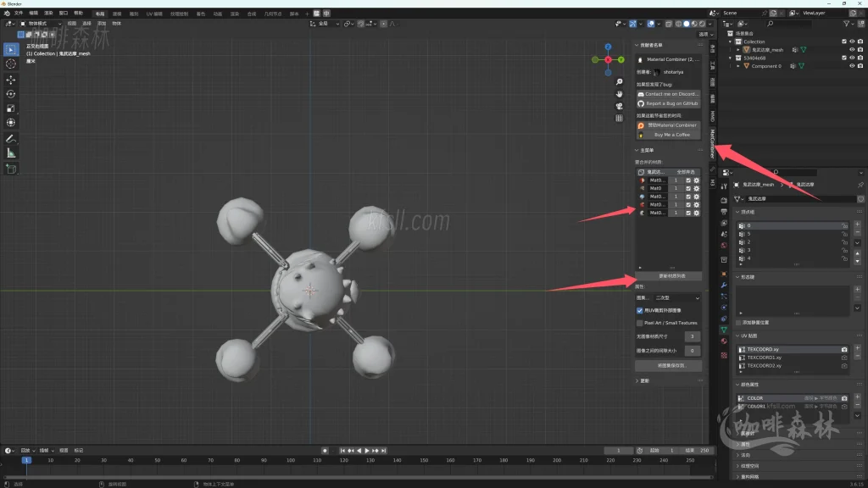Select the Measure ruler tool
Image resolution: width=868 pixels, height=488 pixels.
pyautogui.click(x=11, y=153)
